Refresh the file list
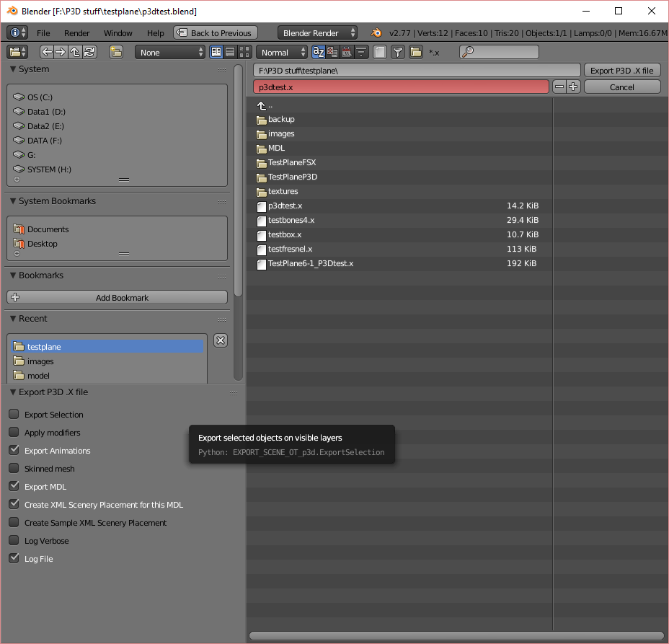669x644 pixels. [x=89, y=52]
